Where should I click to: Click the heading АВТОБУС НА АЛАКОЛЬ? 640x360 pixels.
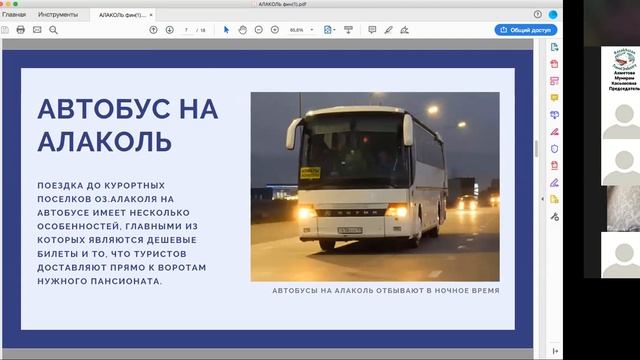(127, 125)
